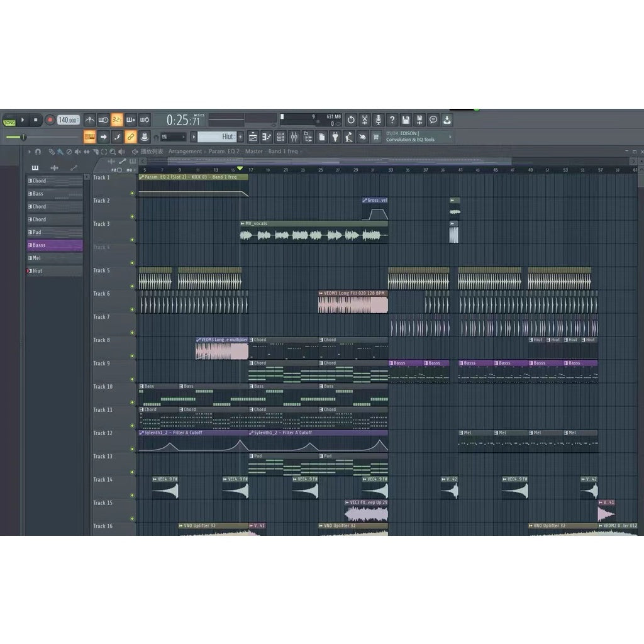Click the Slip tool icon in the playlist toolbar
Image resolution: width=644 pixels, height=644 pixels.
point(87,151)
